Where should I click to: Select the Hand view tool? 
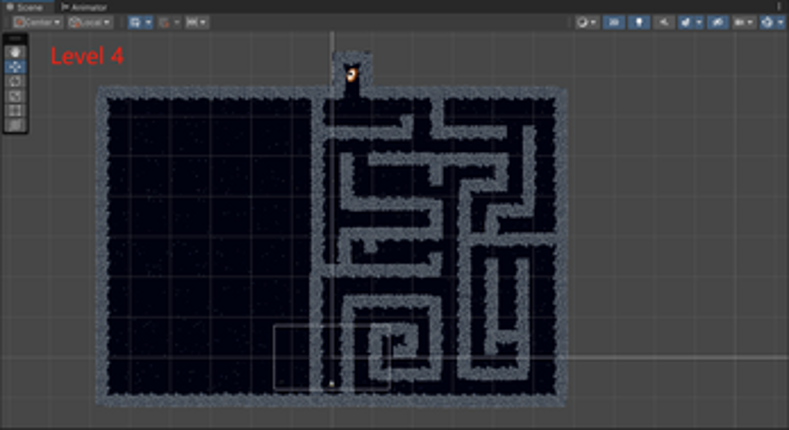(x=15, y=52)
